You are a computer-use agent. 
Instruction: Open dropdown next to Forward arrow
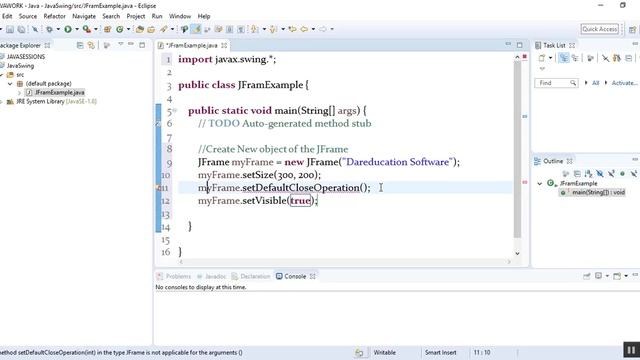point(332,29)
